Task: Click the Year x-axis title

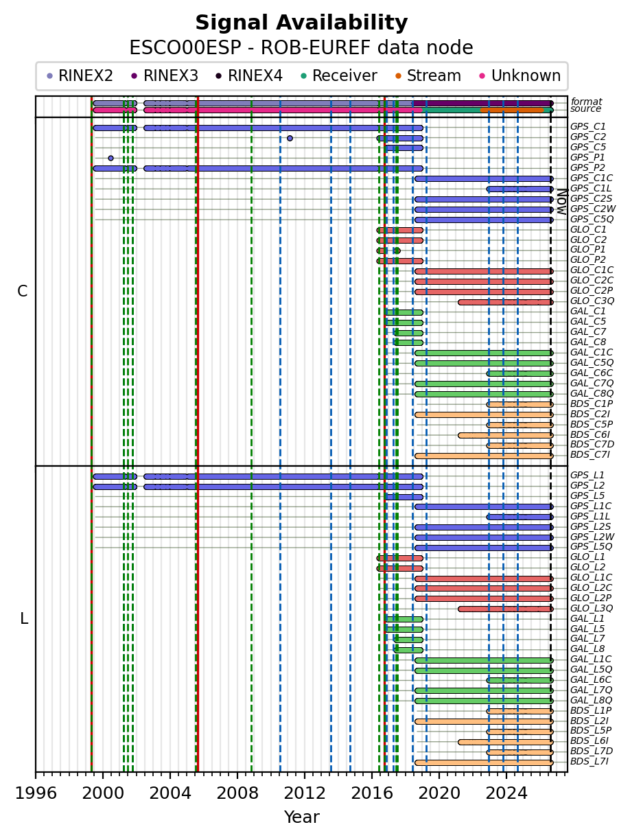Action: (x=301, y=817)
